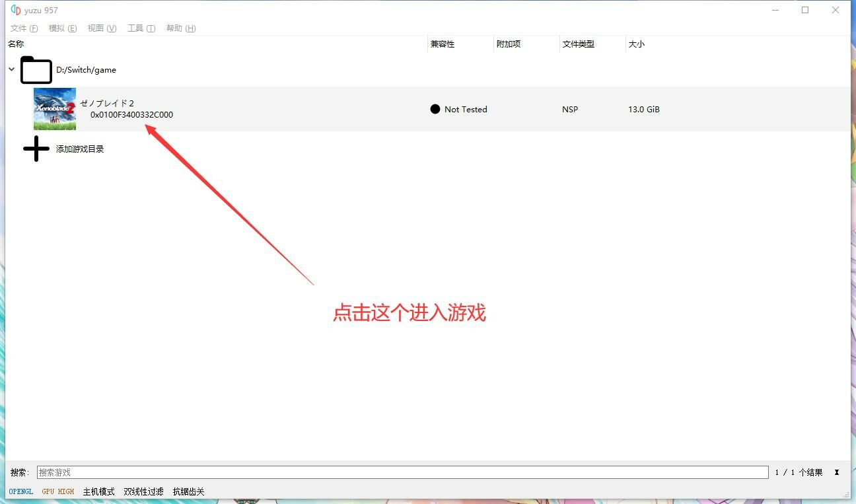856x504 pixels.
Task: Click the yuzu logo in title bar
Action: pyautogui.click(x=16, y=10)
